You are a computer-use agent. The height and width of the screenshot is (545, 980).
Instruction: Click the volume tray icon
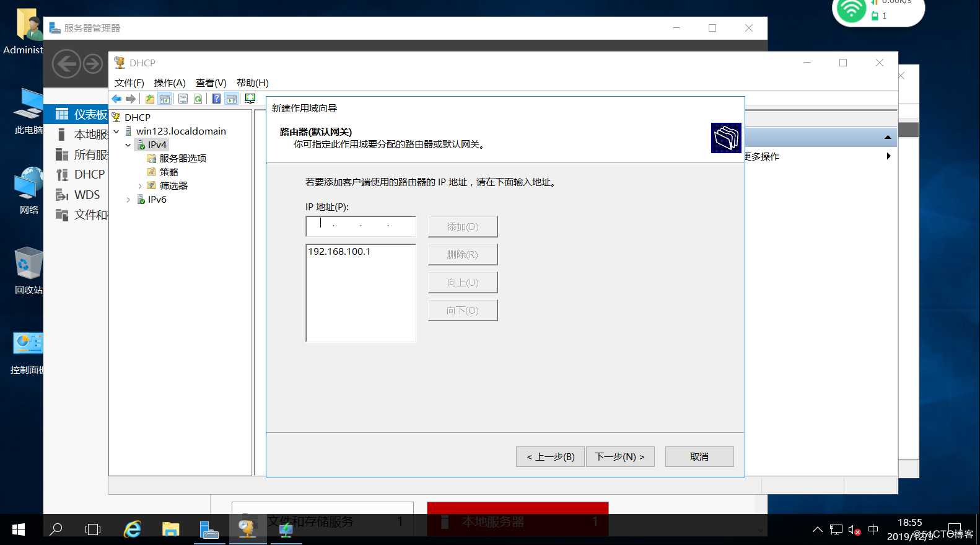tap(854, 530)
